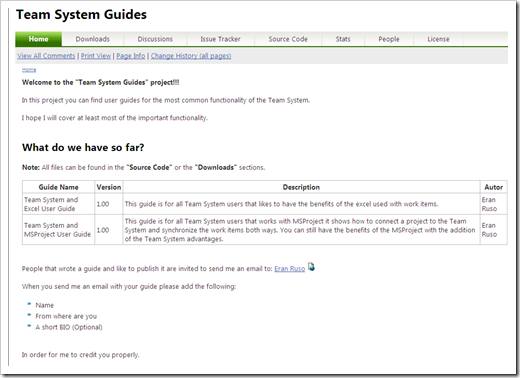Open the Home tab
Image resolution: width=520 pixels, height=378 pixels.
pyautogui.click(x=38, y=39)
